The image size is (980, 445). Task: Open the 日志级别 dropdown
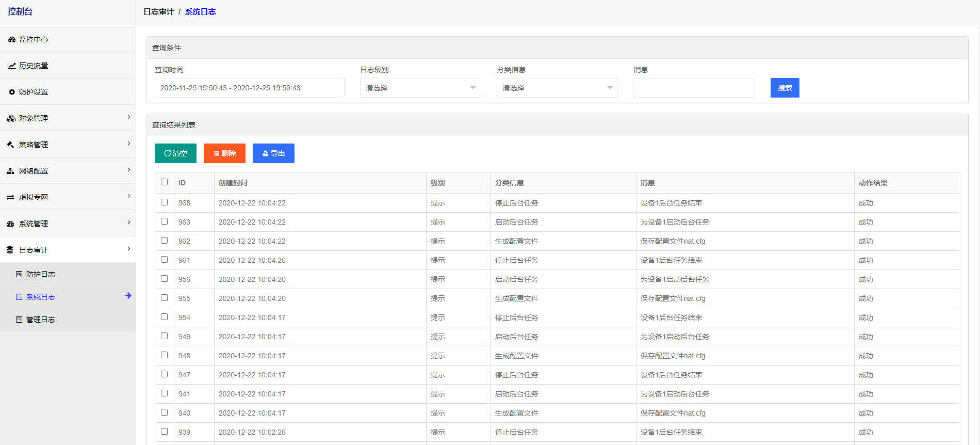[x=420, y=88]
